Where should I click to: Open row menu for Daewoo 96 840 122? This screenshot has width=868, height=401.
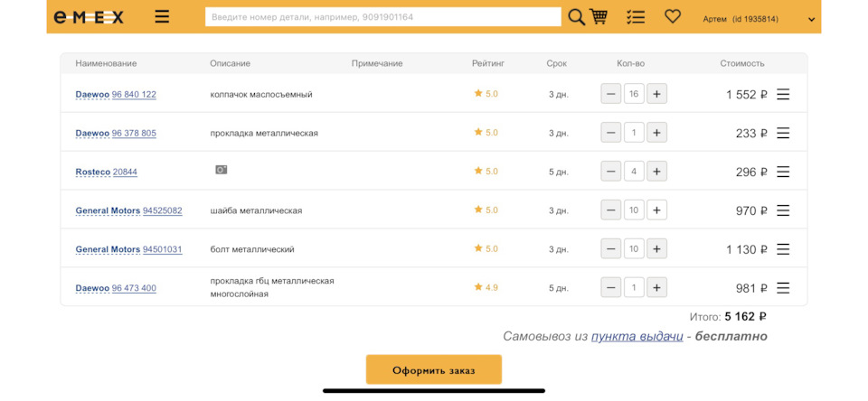tap(783, 95)
